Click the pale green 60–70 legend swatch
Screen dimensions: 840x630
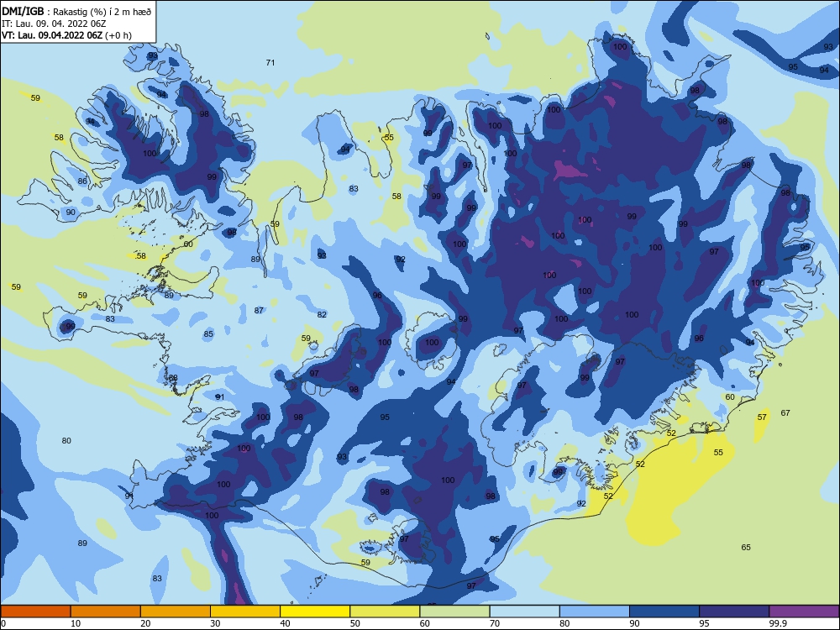point(454,612)
